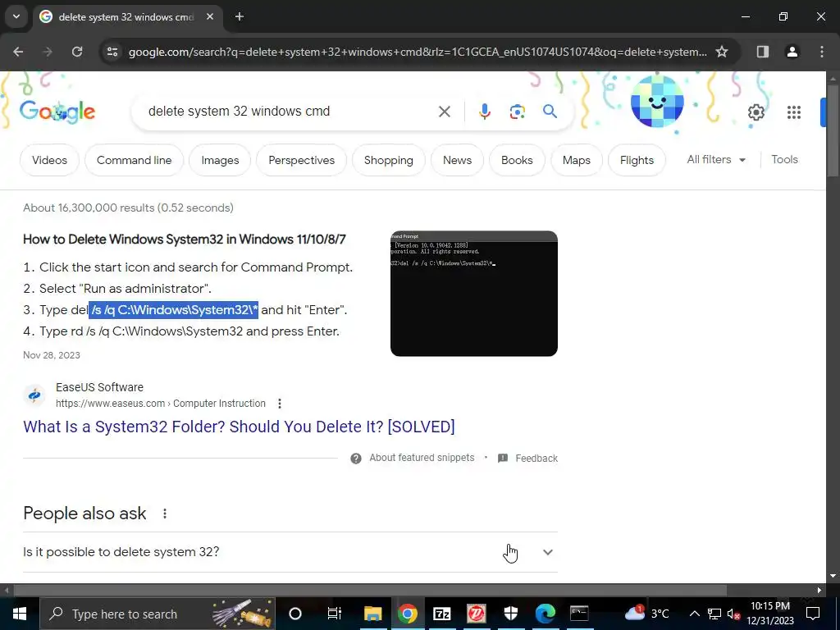
Task: Click the taskbar 'Type here to search' box
Action: tap(157, 614)
